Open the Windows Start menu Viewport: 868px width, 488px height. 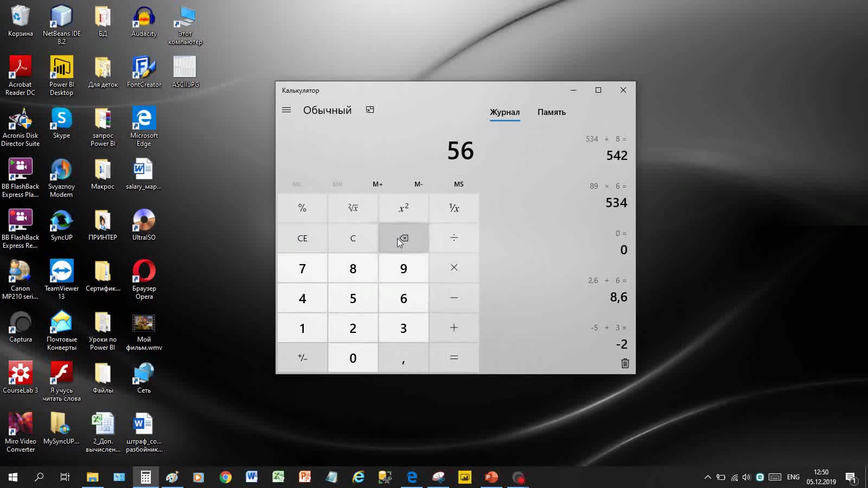tap(13, 477)
